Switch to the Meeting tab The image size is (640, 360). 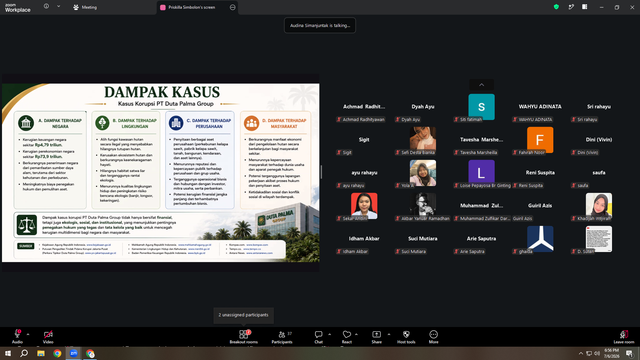click(85, 7)
